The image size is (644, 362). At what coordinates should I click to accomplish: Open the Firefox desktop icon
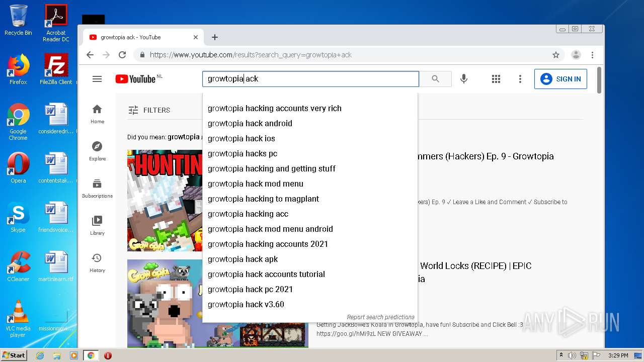[18, 69]
